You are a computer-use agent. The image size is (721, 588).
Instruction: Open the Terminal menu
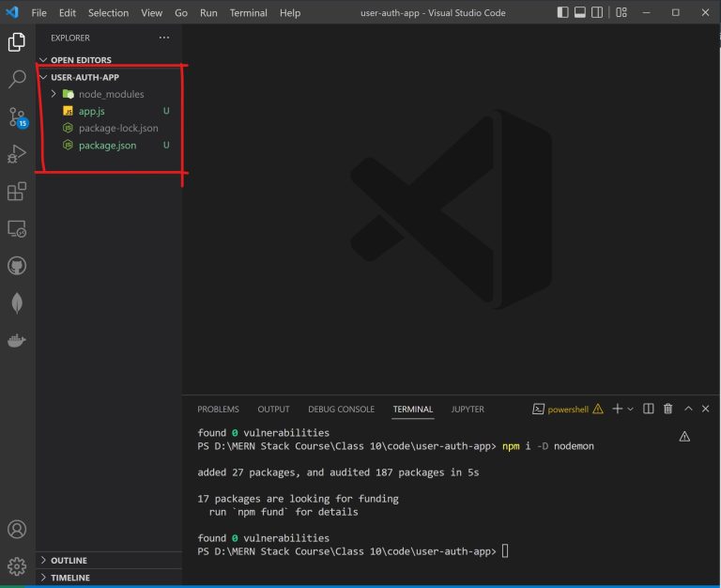[249, 13]
